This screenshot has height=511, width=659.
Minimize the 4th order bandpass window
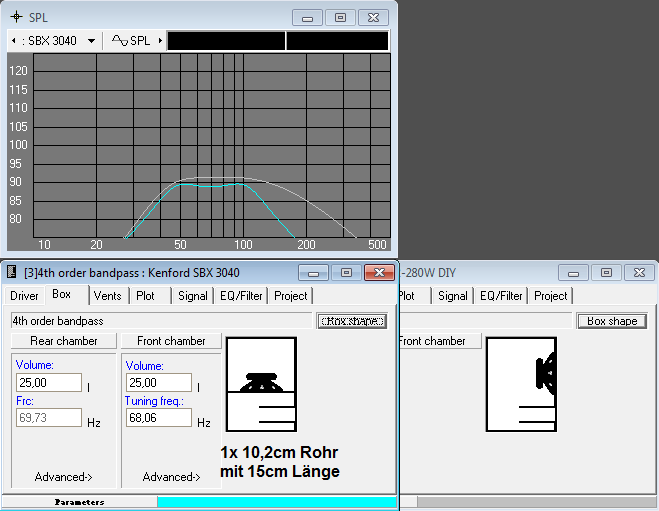coord(313,273)
